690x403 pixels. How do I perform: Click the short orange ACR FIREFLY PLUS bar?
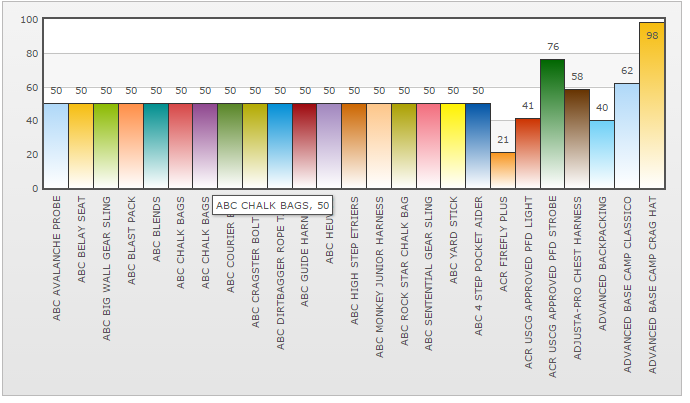[503, 171]
